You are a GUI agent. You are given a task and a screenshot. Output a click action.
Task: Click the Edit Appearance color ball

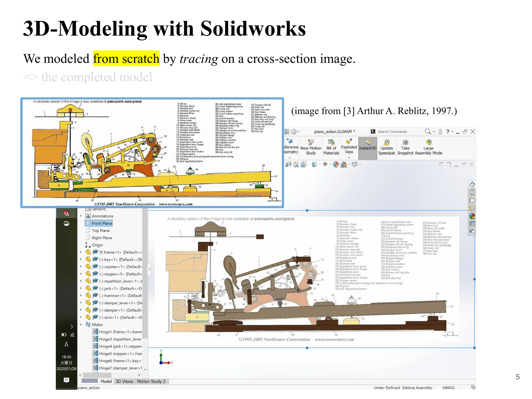tap(336, 164)
